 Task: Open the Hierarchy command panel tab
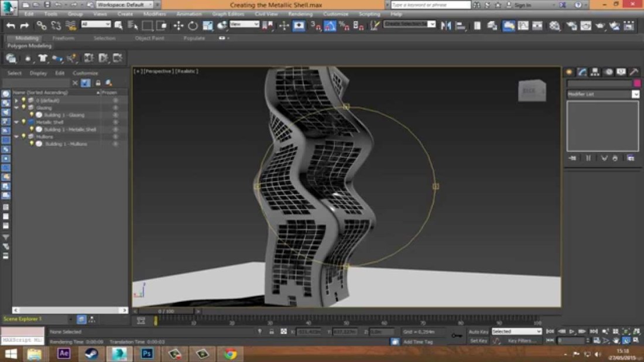click(595, 72)
